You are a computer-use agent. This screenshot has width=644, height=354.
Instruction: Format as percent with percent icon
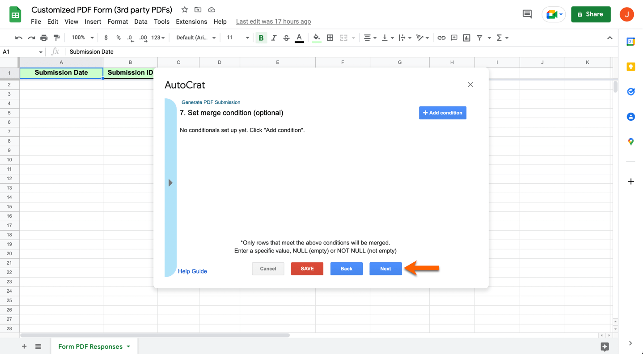click(x=118, y=38)
